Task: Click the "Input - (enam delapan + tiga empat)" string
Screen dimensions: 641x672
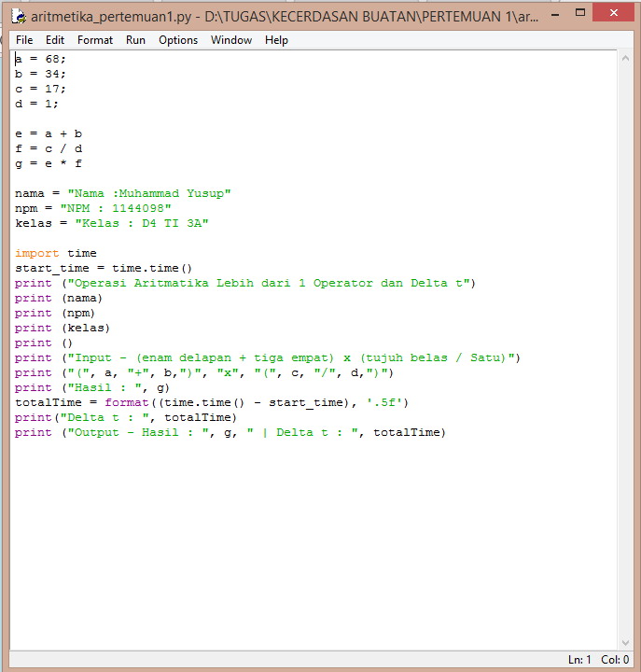Action: pyautogui.click(x=291, y=357)
